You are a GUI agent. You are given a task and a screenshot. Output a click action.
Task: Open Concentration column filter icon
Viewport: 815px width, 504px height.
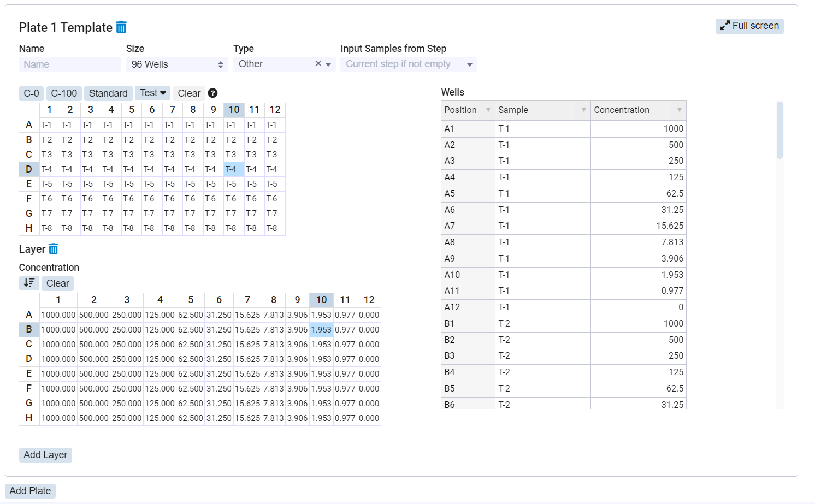click(679, 110)
